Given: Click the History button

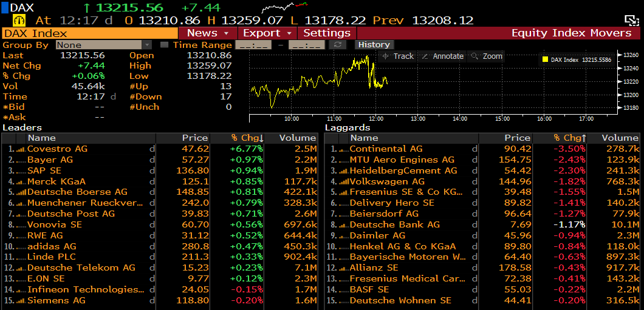Looking at the screenshot, I should point(374,45).
